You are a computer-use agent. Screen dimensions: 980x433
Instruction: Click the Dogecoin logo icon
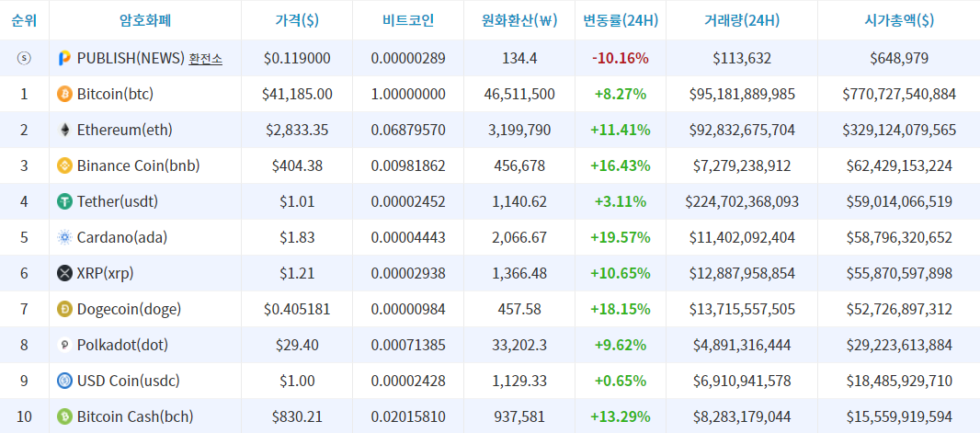click(64, 309)
